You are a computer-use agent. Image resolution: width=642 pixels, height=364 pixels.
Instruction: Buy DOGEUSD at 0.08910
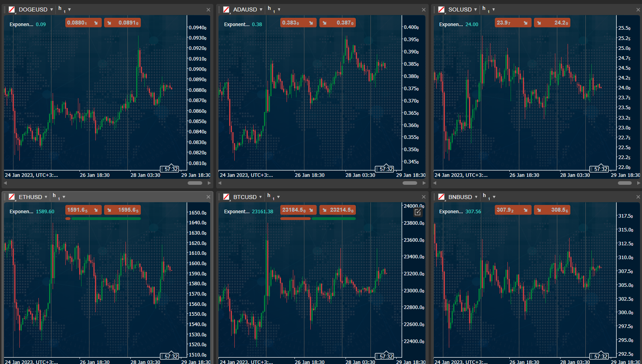122,23
